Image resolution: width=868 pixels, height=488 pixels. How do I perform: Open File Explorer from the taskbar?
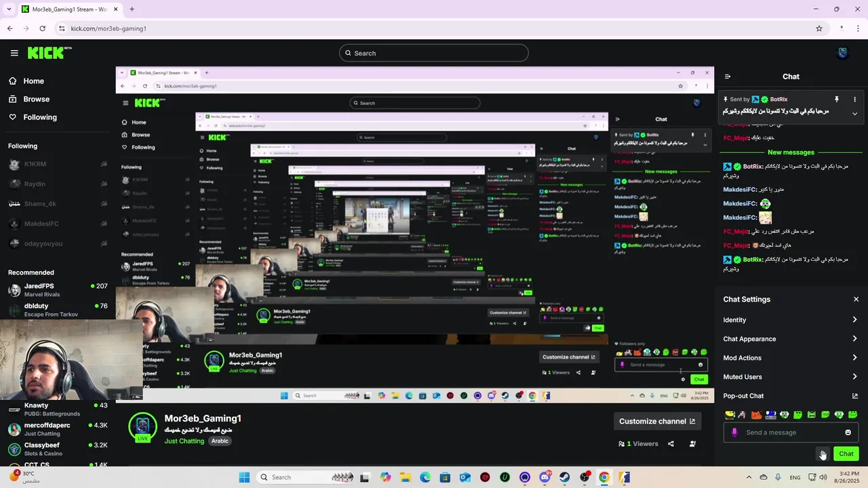tap(406, 477)
